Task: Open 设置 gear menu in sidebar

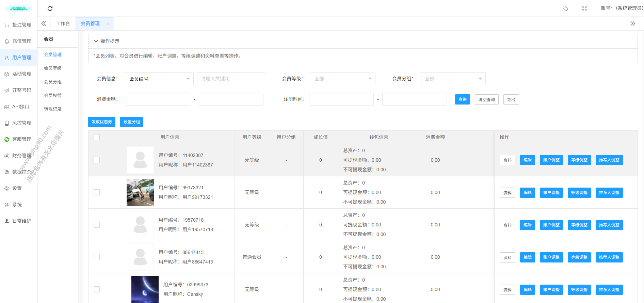Action: (14, 188)
